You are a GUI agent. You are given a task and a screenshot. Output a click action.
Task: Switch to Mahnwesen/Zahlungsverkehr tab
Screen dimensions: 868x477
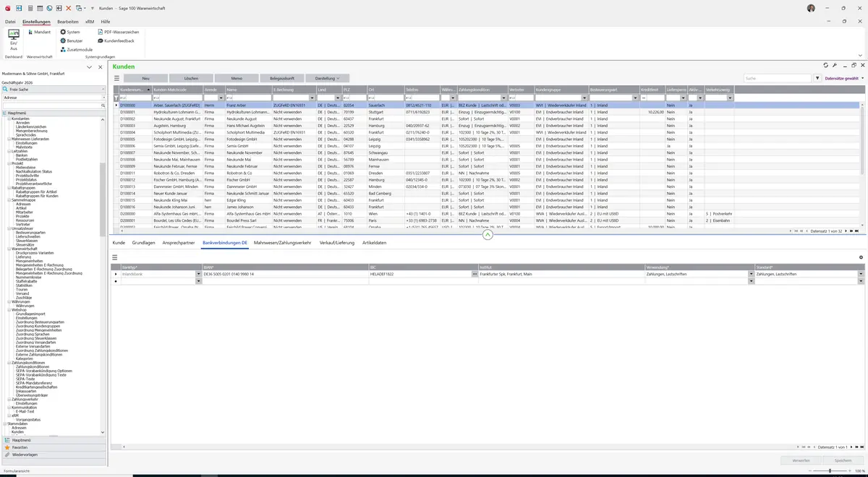pyautogui.click(x=283, y=243)
